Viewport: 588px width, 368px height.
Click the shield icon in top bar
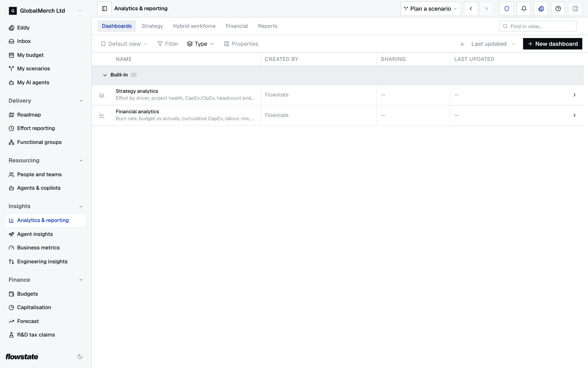[506, 9]
